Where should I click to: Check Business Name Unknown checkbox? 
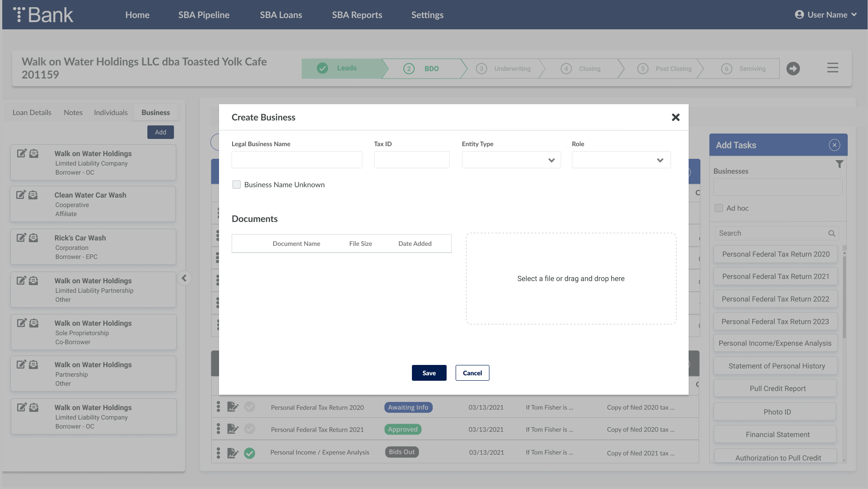[x=237, y=185]
